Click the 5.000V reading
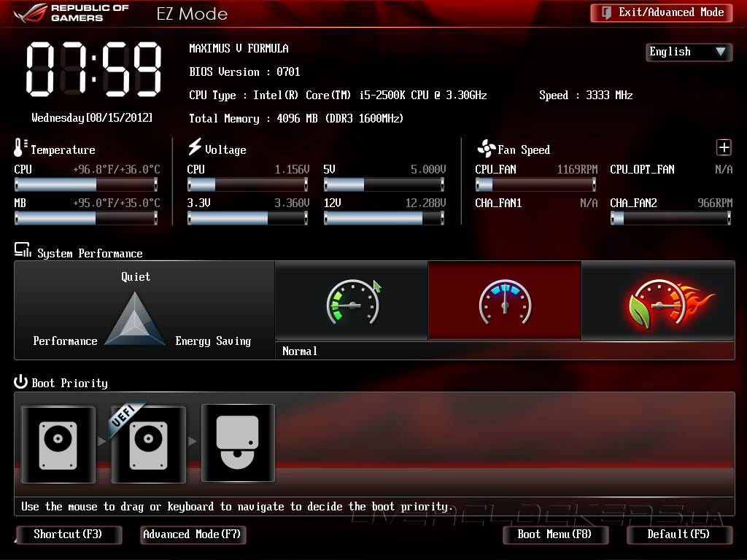The width and height of the screenshot is (747, 560). click(428, 169)
